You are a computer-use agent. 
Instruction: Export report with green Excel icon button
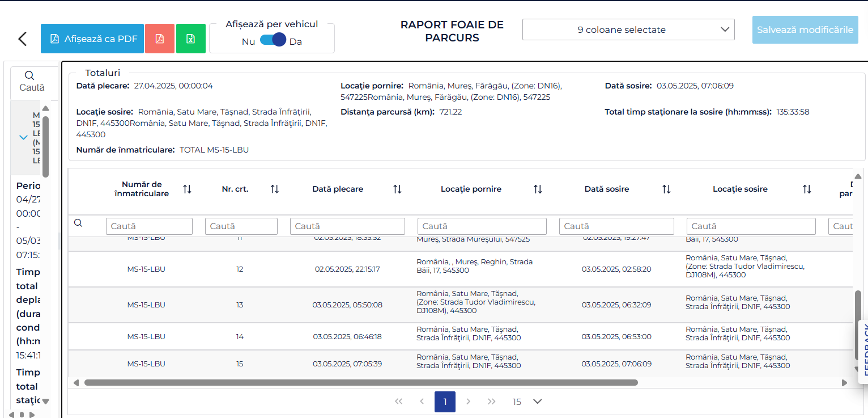pyautogui.click(x=191, y=39)
